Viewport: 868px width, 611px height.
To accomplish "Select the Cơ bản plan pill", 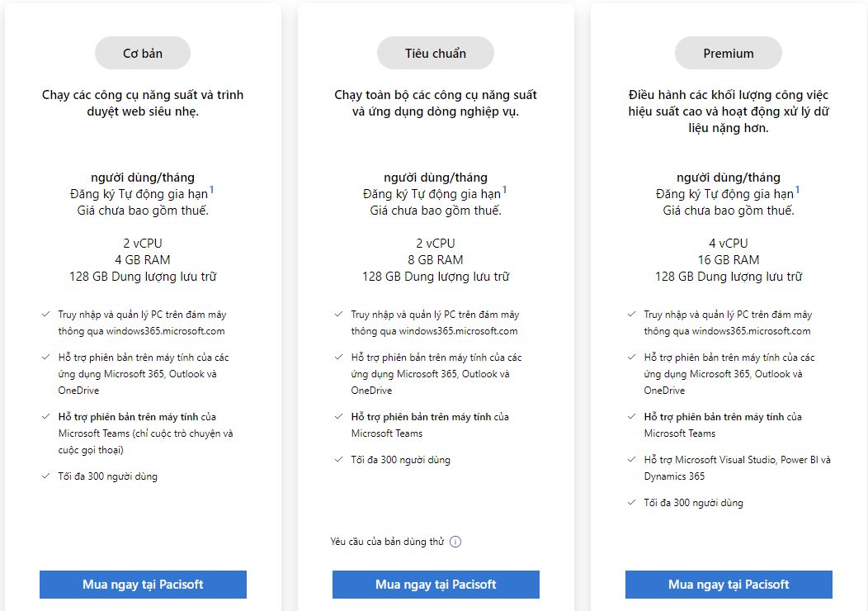I will click(x=143, y=53).
